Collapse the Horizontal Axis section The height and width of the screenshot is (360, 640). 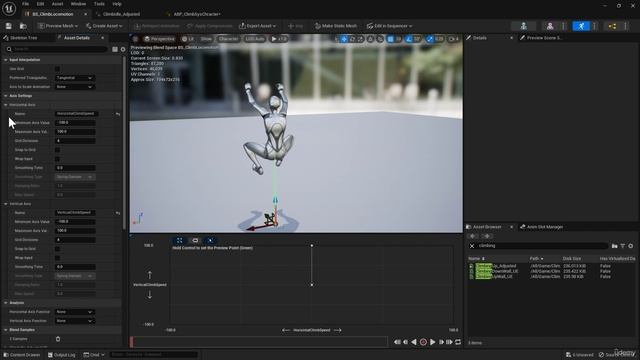pyautogui.click(x=6, y=105)
